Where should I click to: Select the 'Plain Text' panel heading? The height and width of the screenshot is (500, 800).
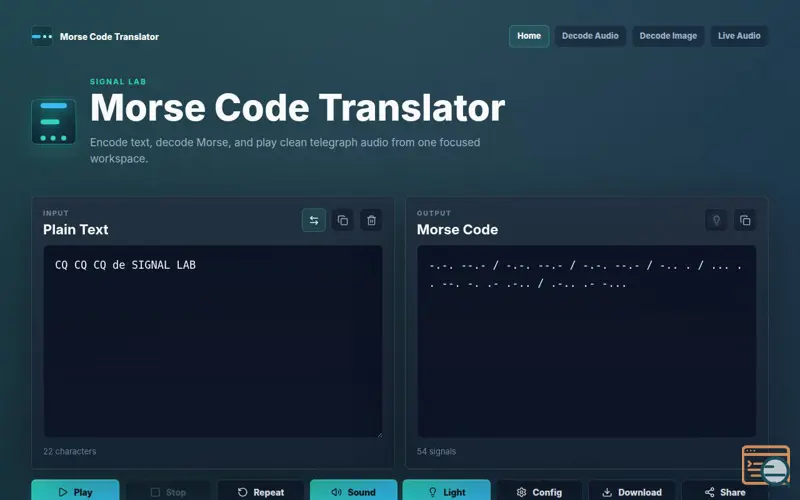point(76,230)
